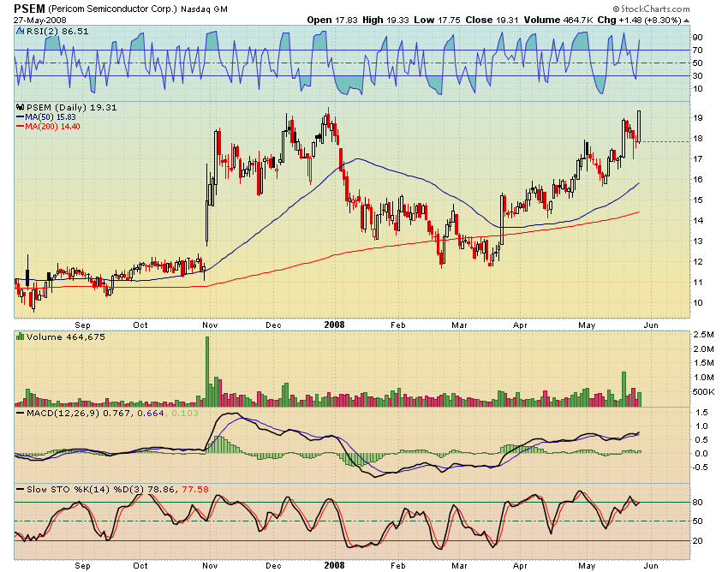Click the company name Pericom Semiconductor Corp.
This screenshot has height=572, width=728.
pos(112,9)
